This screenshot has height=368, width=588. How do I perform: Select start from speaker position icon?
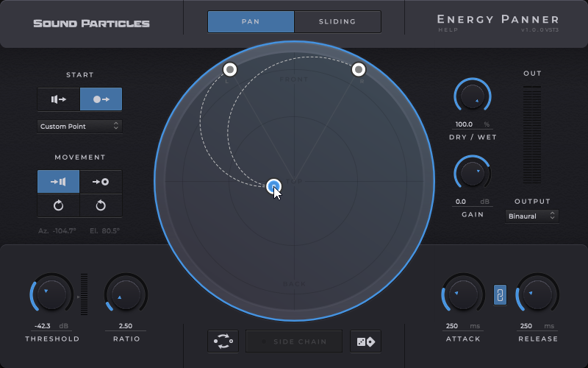pos(59,99)
